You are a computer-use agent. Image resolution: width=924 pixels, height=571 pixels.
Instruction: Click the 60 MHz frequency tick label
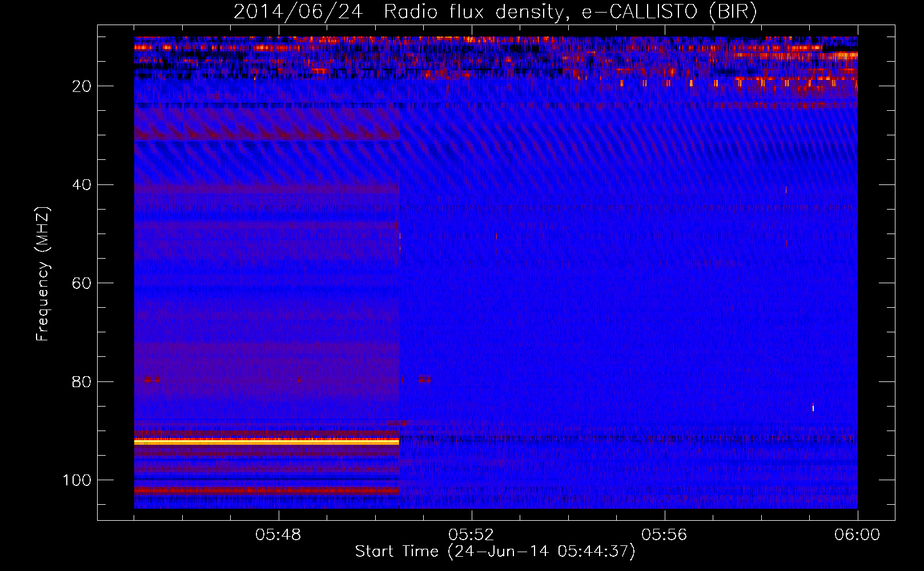point(82,283)
